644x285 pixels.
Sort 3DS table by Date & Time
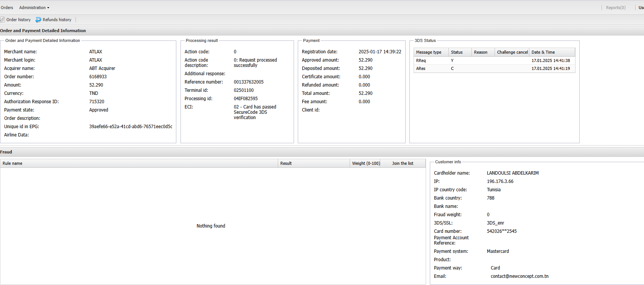(543, 52)
